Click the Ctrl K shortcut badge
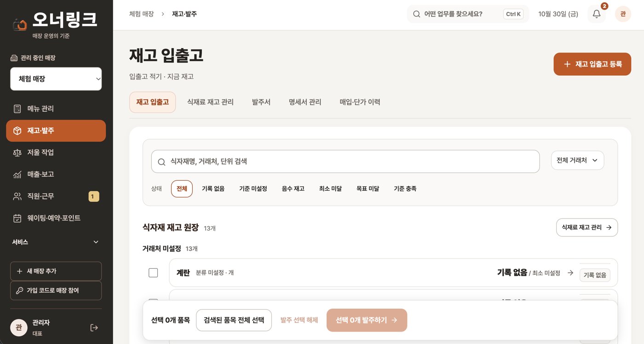 point(513,14)
